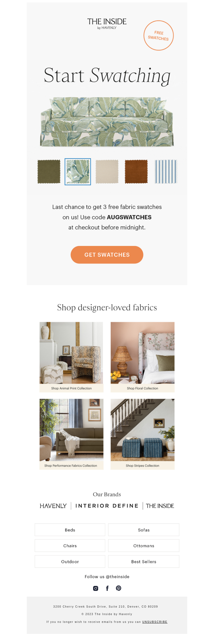Click the Free Swatches circle badge

pyautogui.click(x=159, y=36)
